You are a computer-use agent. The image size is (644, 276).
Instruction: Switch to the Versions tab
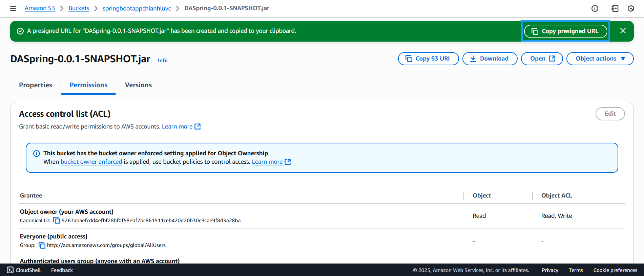(x=138, y=85)
